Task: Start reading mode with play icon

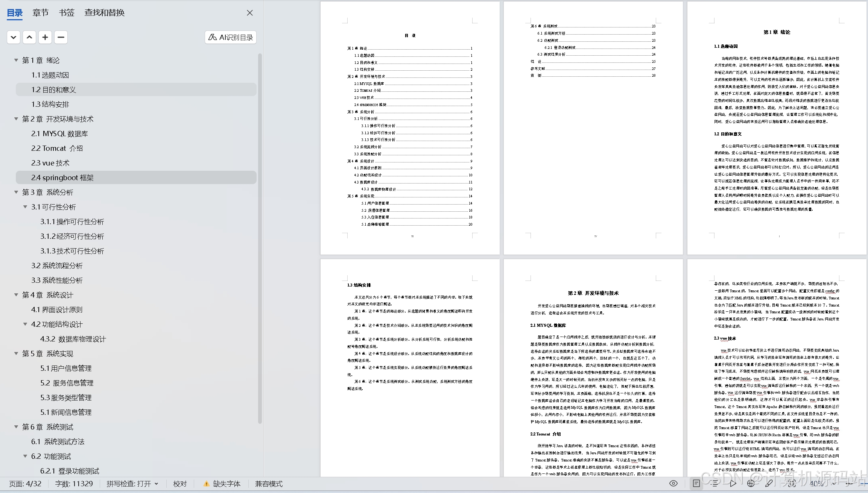Action: coord(733,484)
